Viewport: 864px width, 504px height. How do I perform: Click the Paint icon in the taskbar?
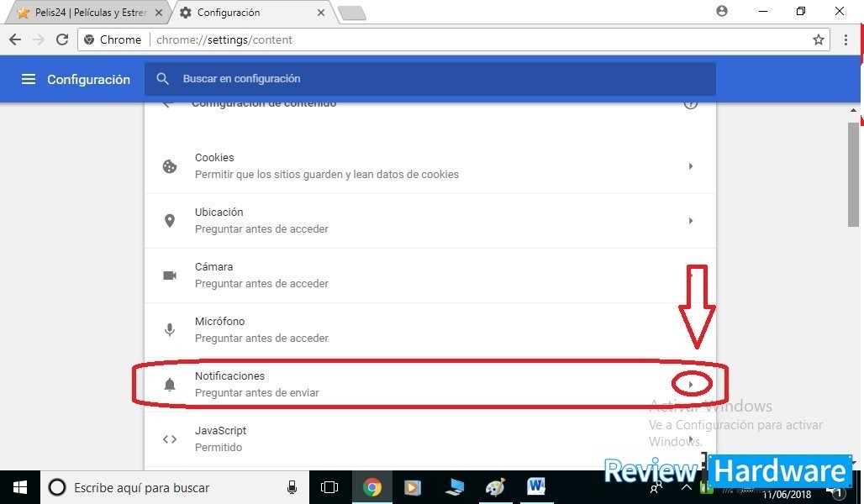coord(495,487)
